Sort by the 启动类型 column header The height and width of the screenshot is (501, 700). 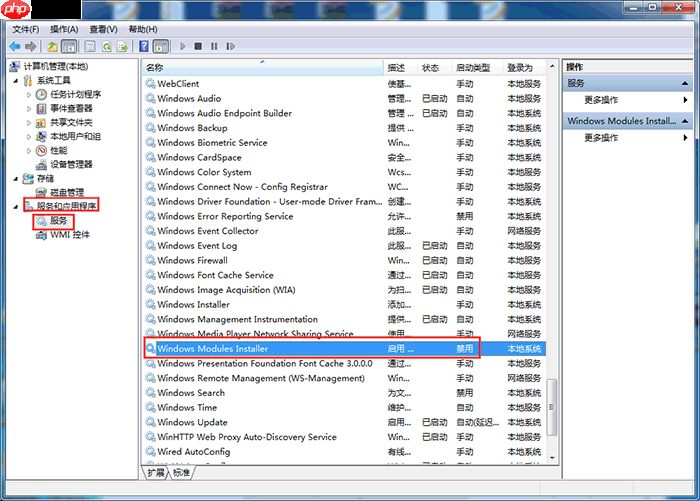point(473,67)
